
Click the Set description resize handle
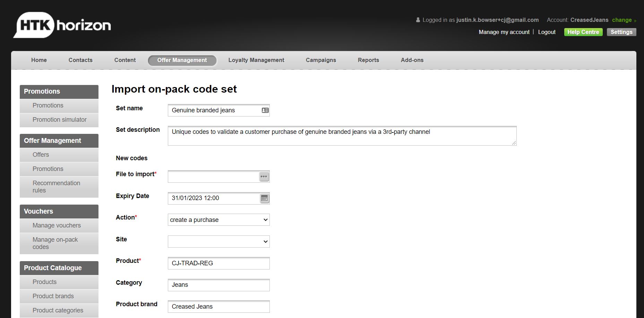coord(514,143)
